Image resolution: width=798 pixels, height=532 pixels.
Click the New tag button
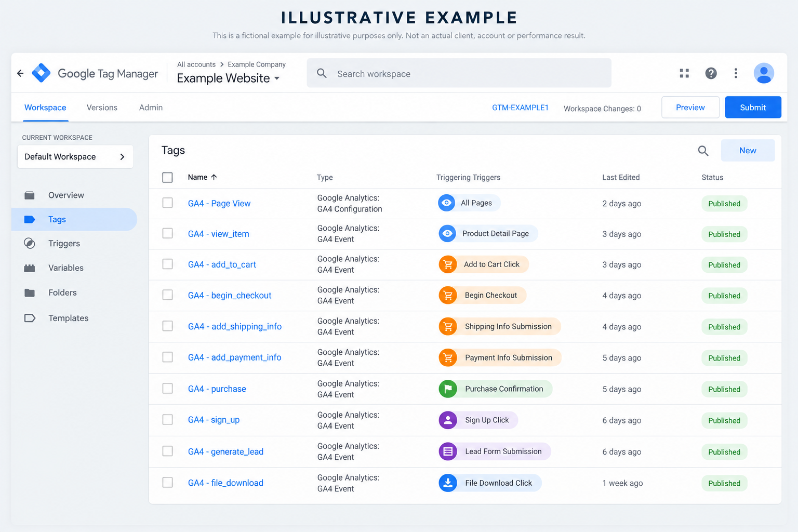click(748, 150)
